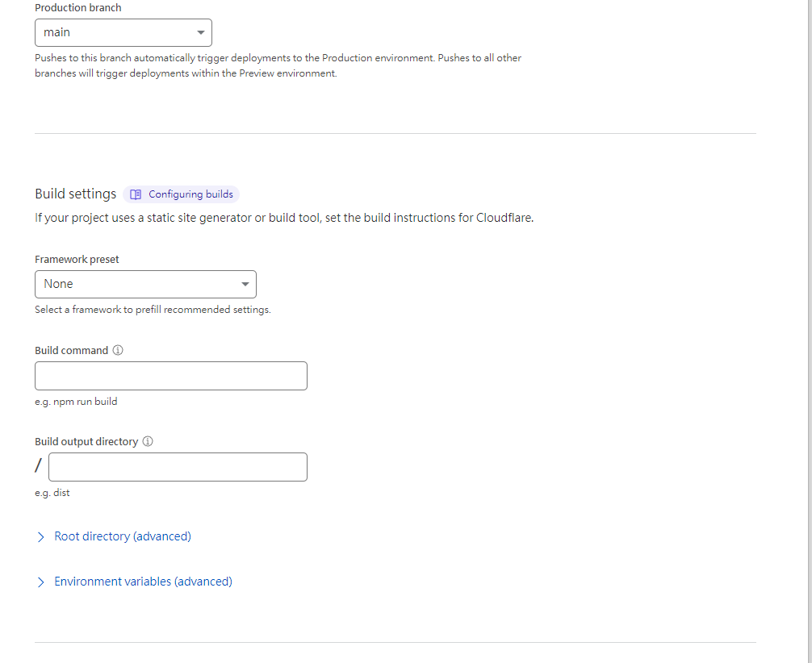This screenshot has height=663, width=812.
Task: Focus the Build output directory text field
Action: coord(178,467)
